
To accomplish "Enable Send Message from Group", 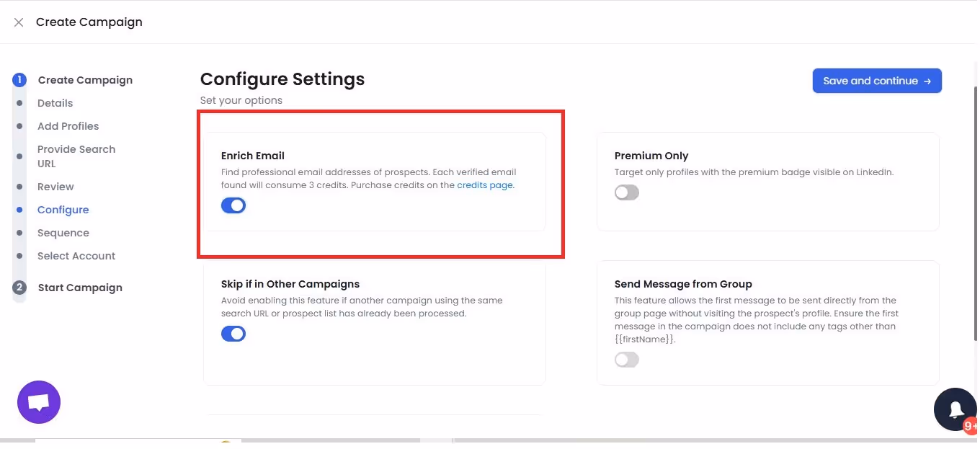I will coord(626,359).
